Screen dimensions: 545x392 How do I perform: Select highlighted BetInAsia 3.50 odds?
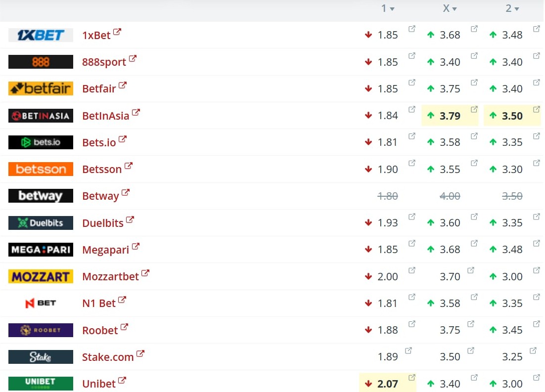coord(512,116)
